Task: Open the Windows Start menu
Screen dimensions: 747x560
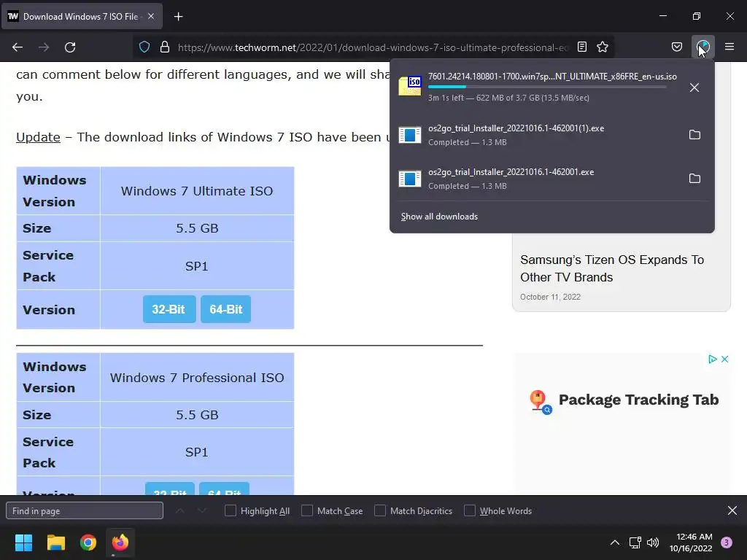Action: tap(24, 542)
